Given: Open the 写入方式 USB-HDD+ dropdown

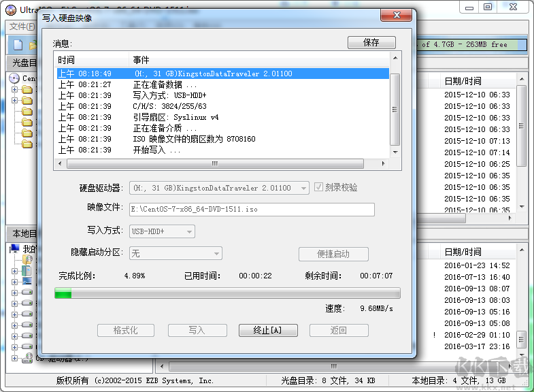Looking at the screenshot, I should (x=161, y=231).
